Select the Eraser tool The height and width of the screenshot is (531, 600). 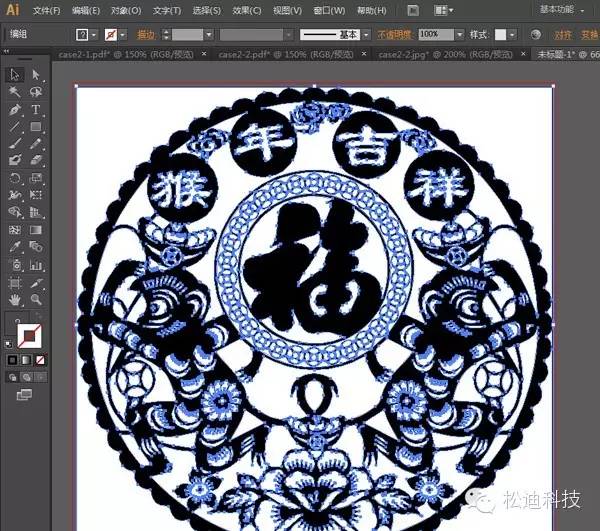[36, 160]
